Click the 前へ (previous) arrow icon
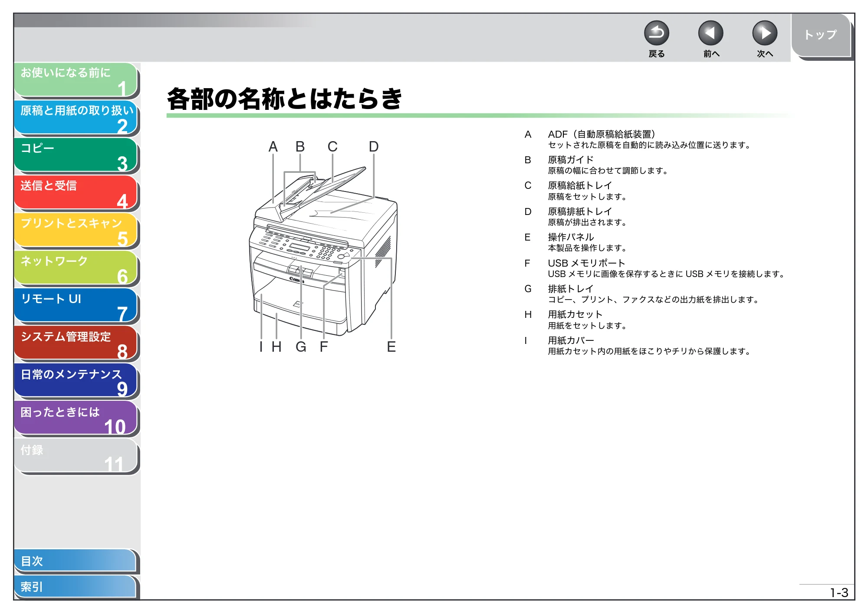The image size is (868, 614). pos(710,33)
